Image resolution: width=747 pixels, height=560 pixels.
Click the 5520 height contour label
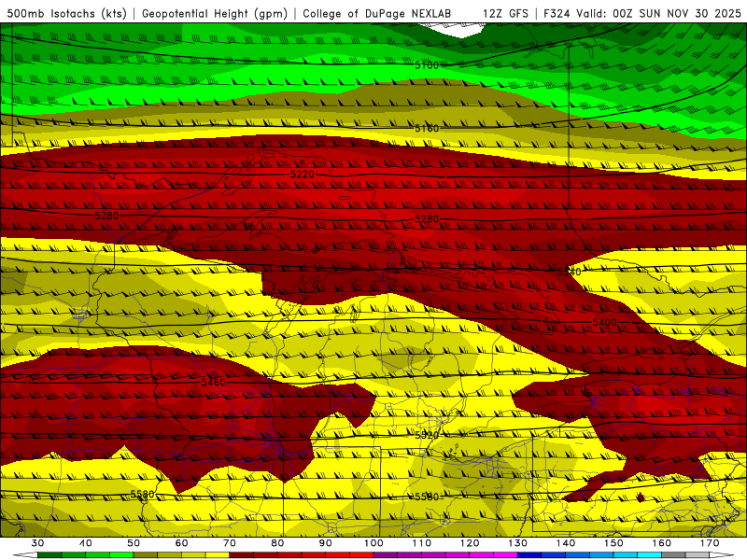click(x=427, y=436)
